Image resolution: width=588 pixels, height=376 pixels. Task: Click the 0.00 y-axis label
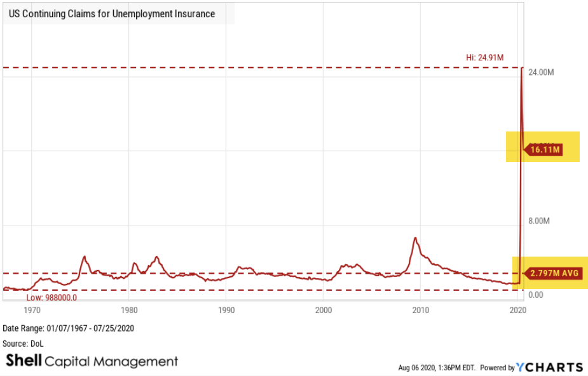(536, 295)
